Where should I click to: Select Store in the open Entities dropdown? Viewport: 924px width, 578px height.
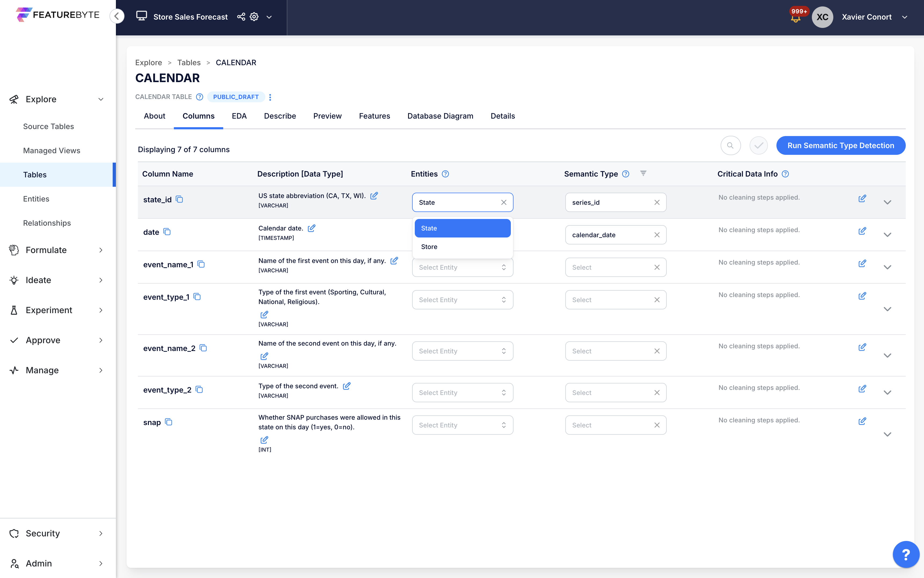coord(429,247)
